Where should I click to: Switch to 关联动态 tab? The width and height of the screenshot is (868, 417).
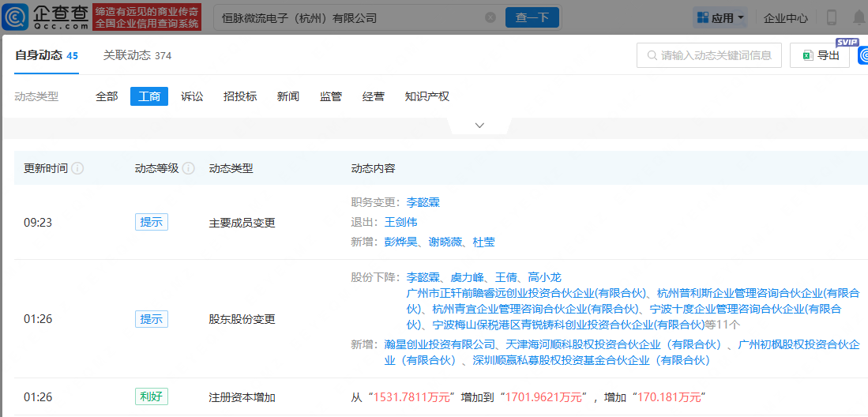pos(137,55)
